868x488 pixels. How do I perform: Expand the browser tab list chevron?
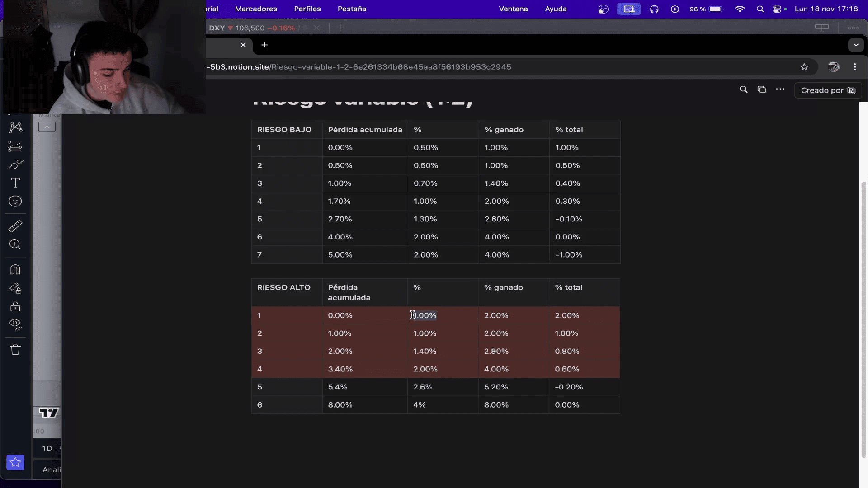856,45
